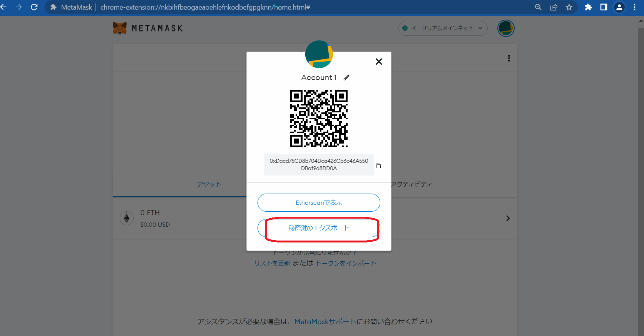Toggle the browser side panel icon
This screenshot has width=644, height=336.
(604, 7)
